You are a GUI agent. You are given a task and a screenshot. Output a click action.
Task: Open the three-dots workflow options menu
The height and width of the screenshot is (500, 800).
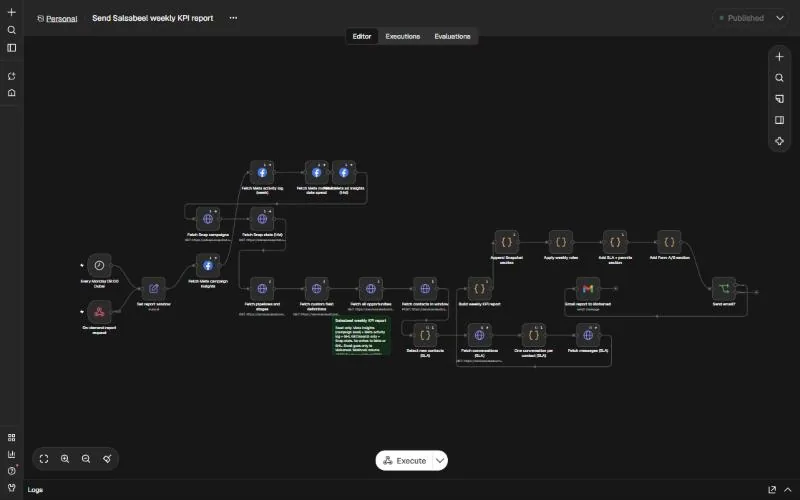[x=233, y=18]
